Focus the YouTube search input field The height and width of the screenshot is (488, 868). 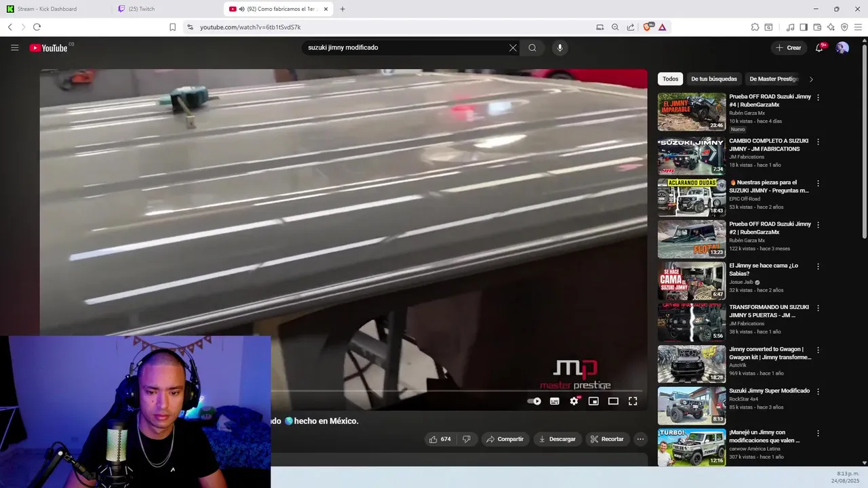[x=405, y=47]
